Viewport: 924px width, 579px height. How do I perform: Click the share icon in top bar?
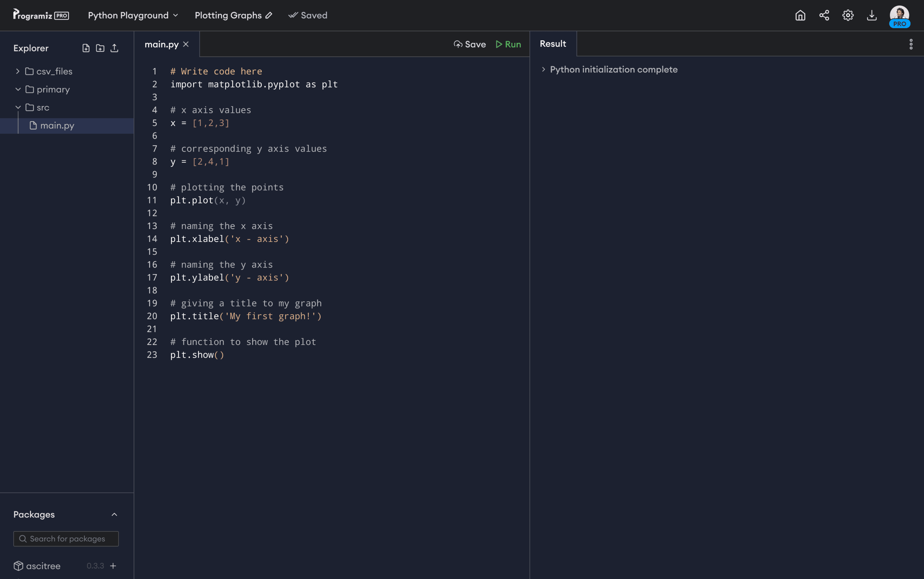point(824,15)
